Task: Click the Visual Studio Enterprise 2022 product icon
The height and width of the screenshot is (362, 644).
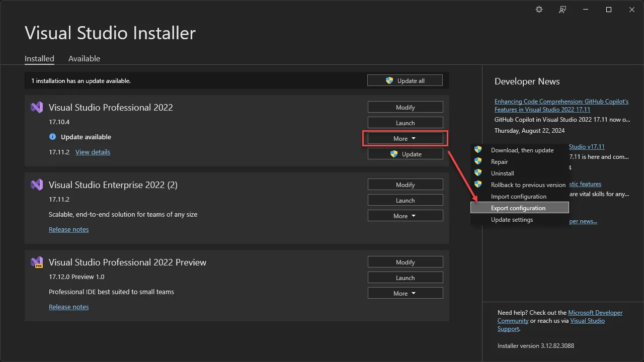Action: (x=37, y=185)
